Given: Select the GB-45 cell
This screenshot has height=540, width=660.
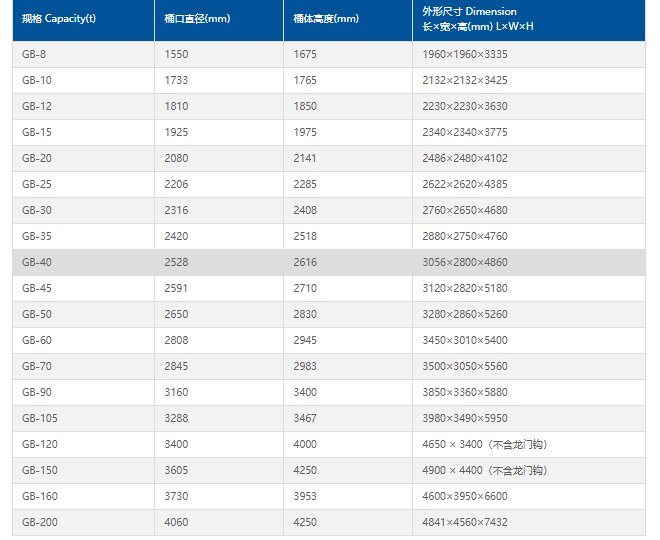Looking at the screenshot, I should pos(83,289).
